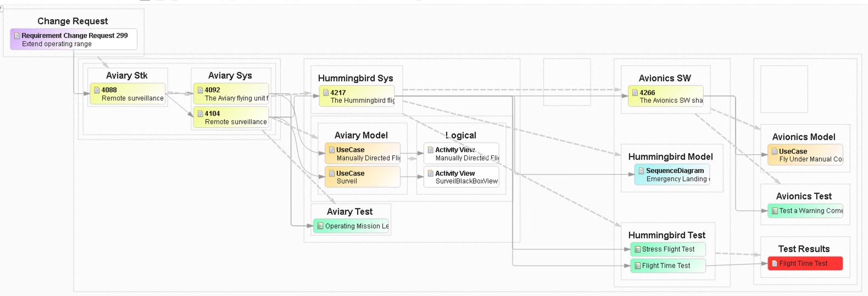Click the Aviary Stk group heading
This screenshot has width=868, height=296.
pos(126,76)
